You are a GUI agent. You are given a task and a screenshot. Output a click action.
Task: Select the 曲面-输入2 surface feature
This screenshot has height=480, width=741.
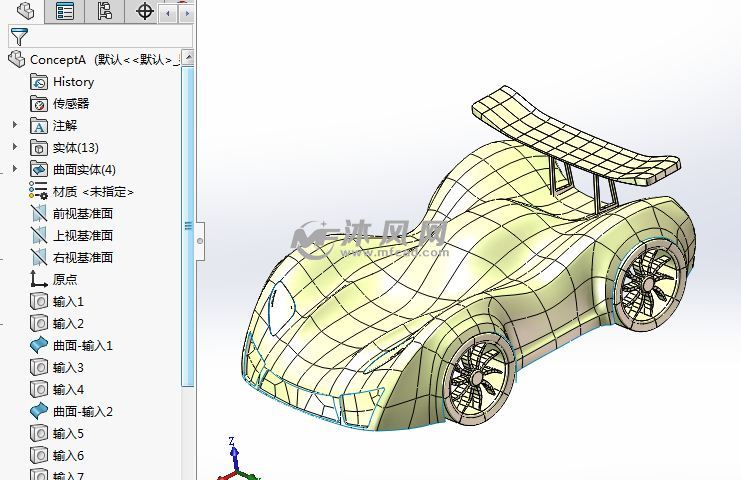tap(83, 411)
